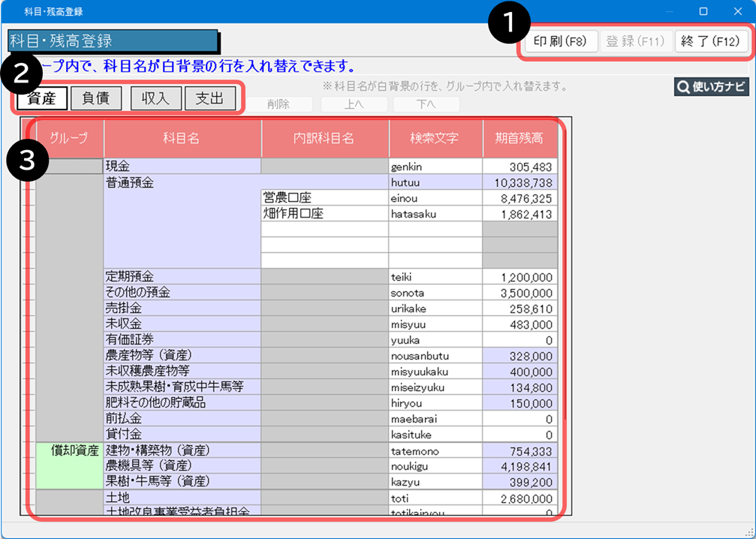Maximize the 科目・残高登録 window
This screenshot has height=539, width=756.
[703, 11]
